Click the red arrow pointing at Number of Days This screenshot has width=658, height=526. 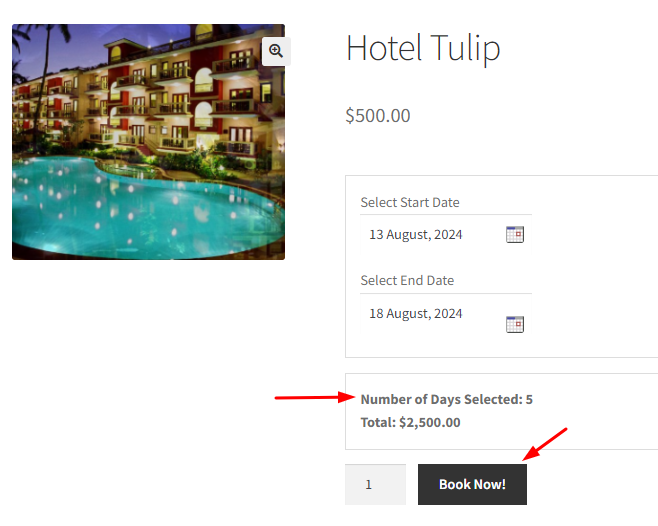coord(315,397)
